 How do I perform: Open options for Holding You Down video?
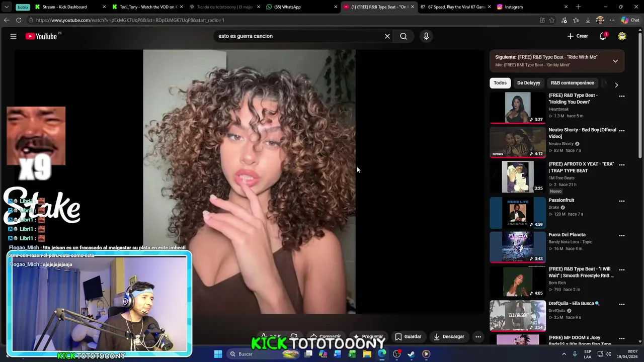coord(622,96)
